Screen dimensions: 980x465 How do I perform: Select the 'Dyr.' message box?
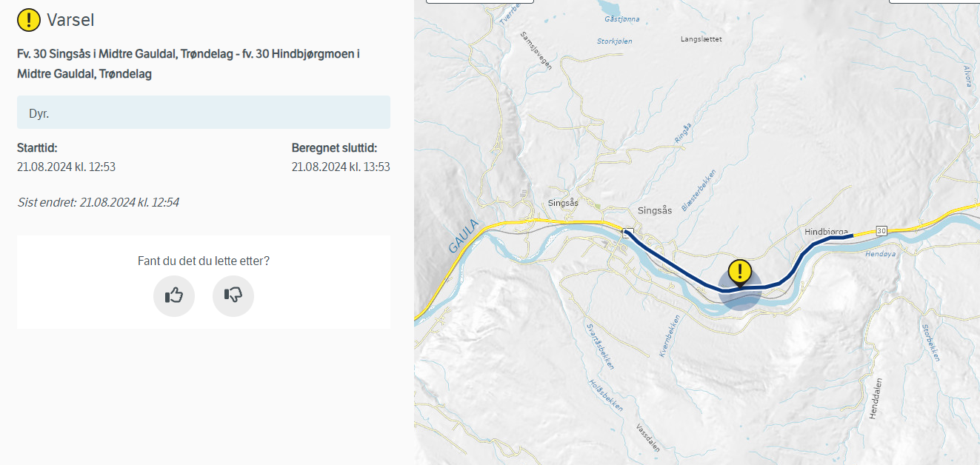click(203, 113)
